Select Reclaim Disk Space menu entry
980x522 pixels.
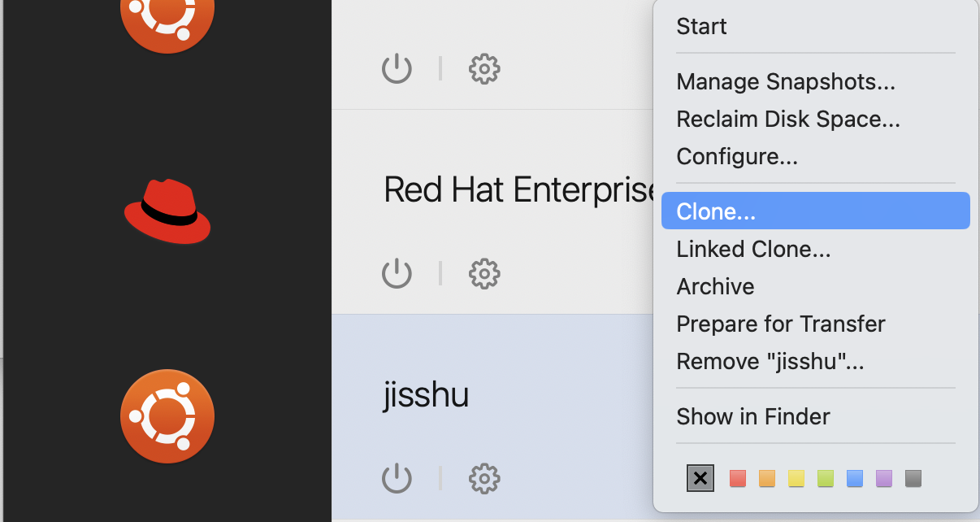(x=787, y=120)
